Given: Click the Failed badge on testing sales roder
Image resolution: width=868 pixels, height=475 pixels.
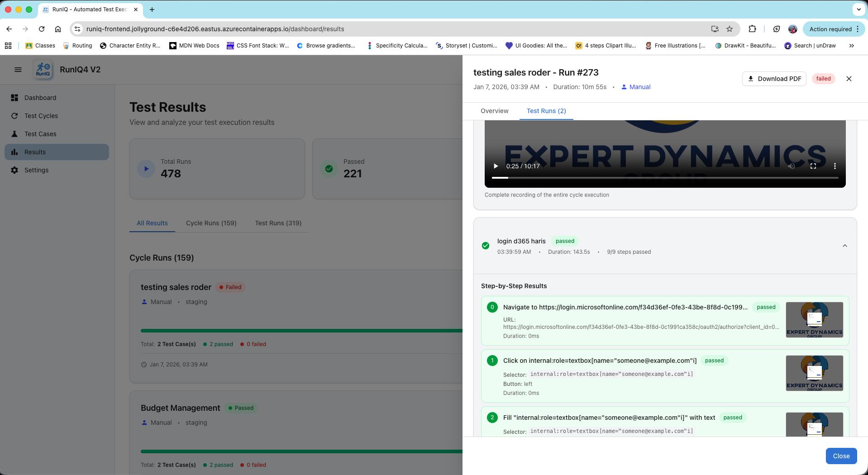Looking at the screenshot, I should click(231, 287).
